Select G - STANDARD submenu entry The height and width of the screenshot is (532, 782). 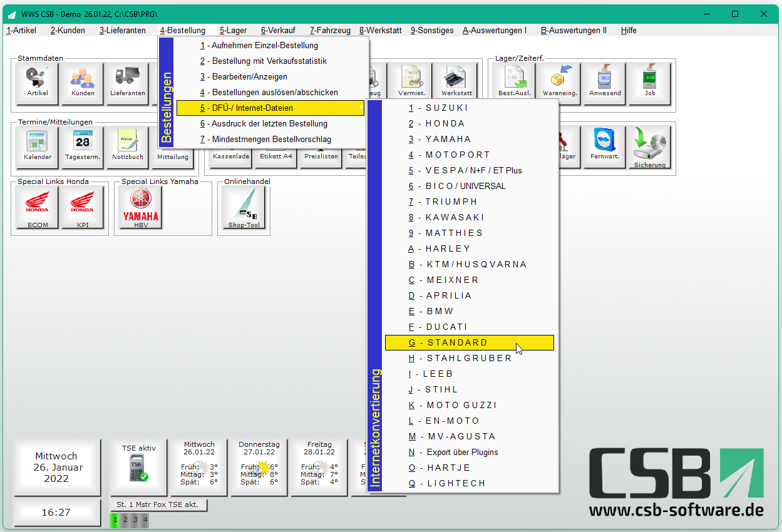point(470,342)
